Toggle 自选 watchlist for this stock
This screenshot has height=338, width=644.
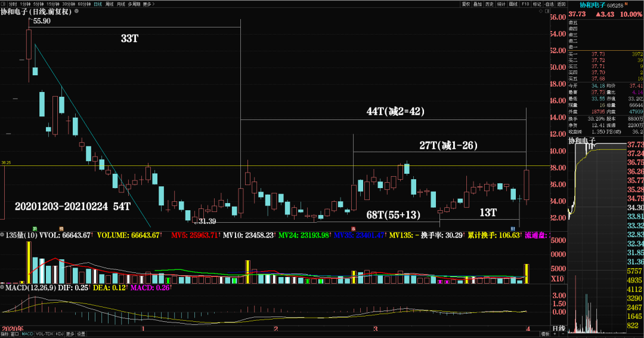tap(549, 4)
